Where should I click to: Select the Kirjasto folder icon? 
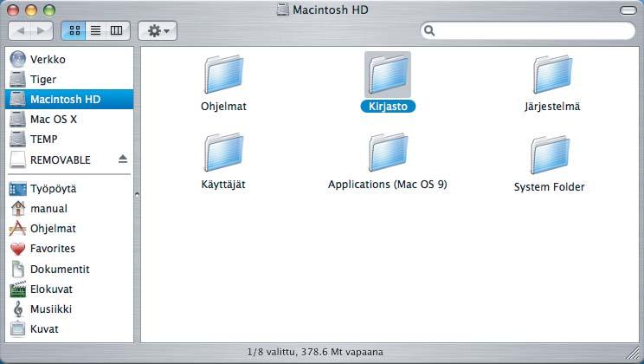[x=388, y=75]
